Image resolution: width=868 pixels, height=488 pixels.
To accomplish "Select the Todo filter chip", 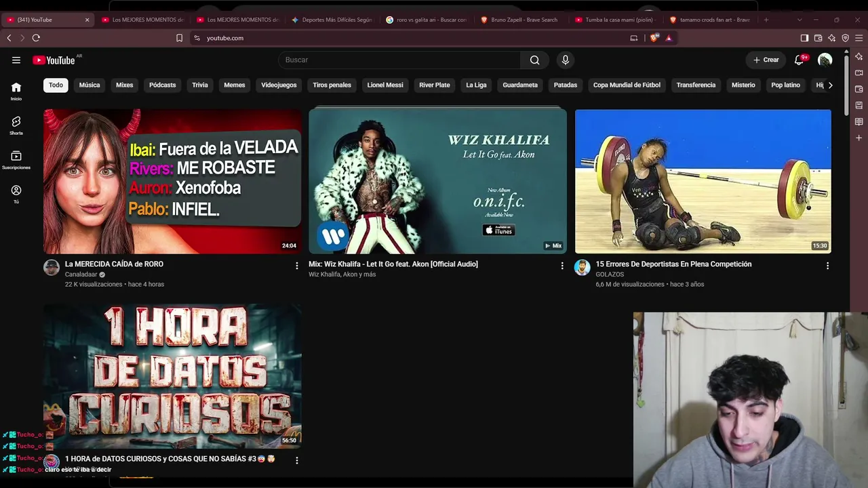I will pos(56,85).
